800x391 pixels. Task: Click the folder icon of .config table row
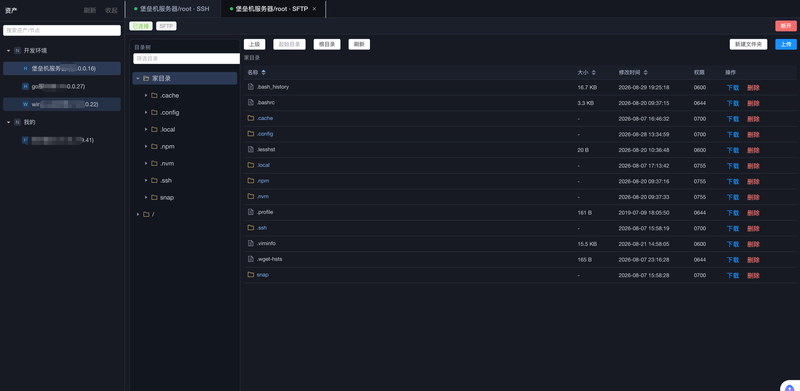pos(251,134)
